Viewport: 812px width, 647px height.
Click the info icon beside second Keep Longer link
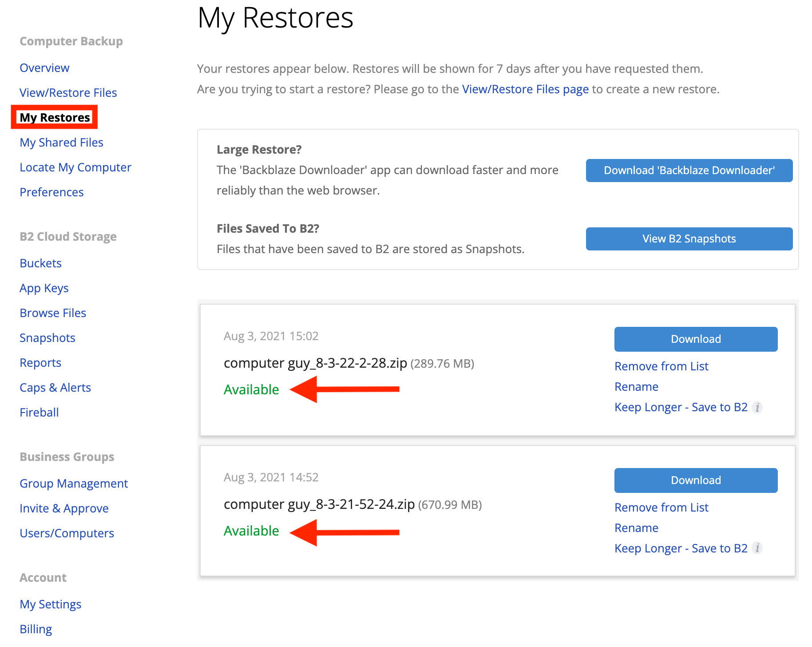[757, 548]
